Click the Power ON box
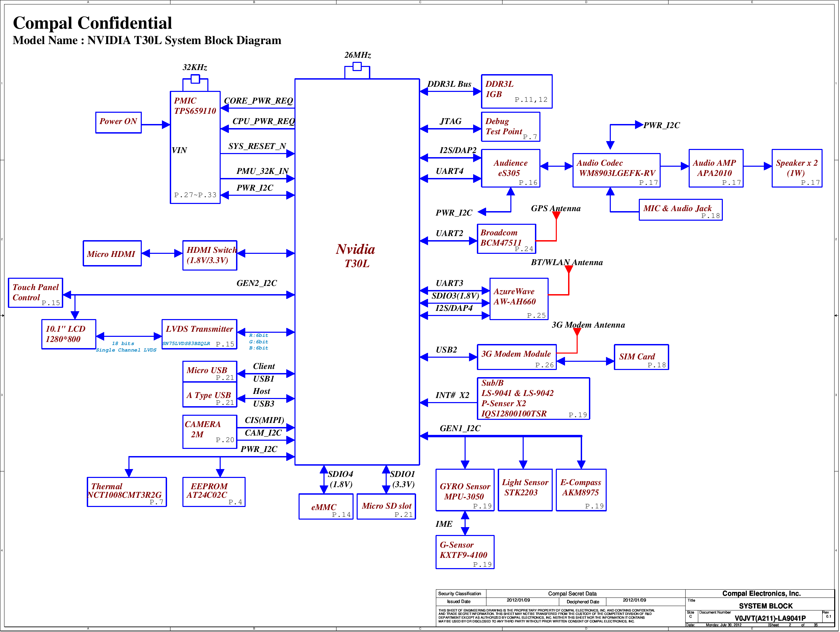 click(119, 122)
